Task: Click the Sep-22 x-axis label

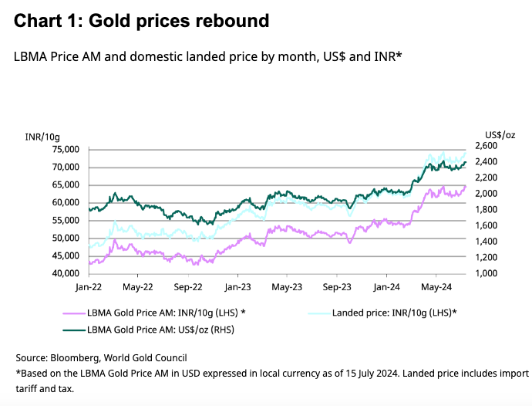Action: click(x=187, y=286)
